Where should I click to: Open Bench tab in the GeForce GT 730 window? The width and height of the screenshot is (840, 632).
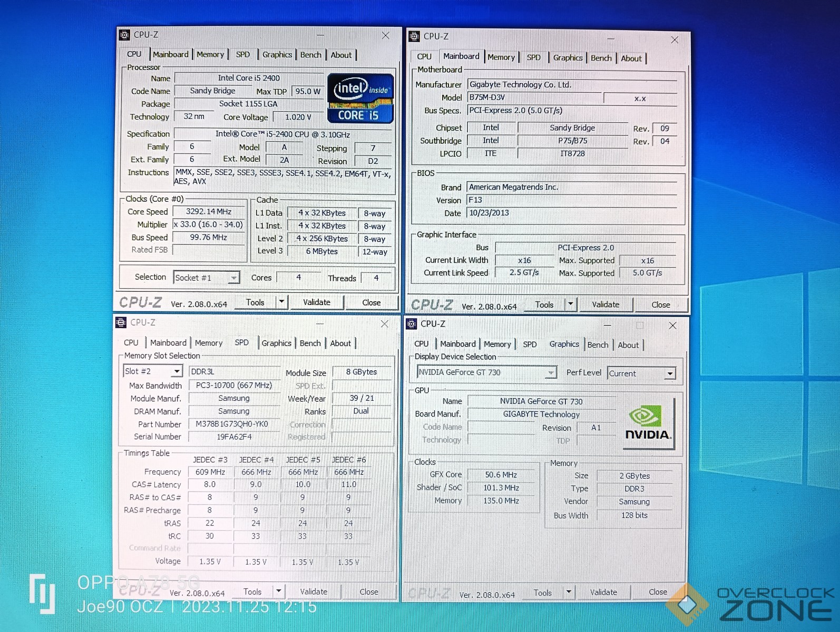pos(598,344)
